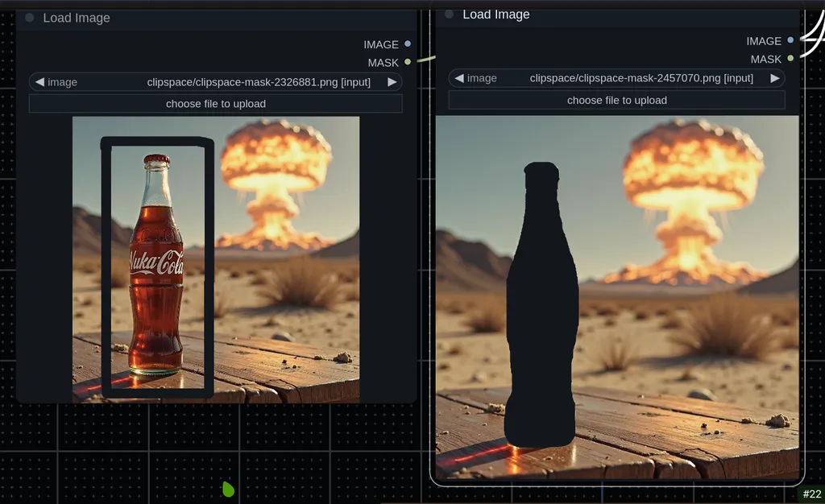Click choose file to upload on right node

click(616, 100)
